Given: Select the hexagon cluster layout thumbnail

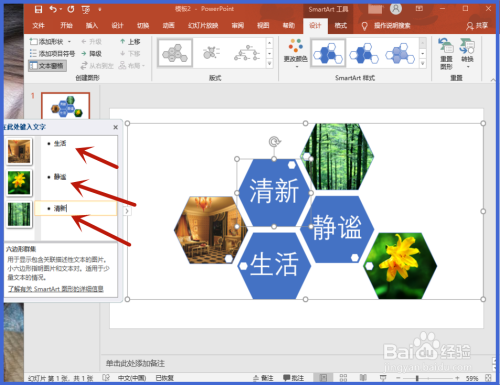Looking at the screenshot, I should click(x=175, y=53).
